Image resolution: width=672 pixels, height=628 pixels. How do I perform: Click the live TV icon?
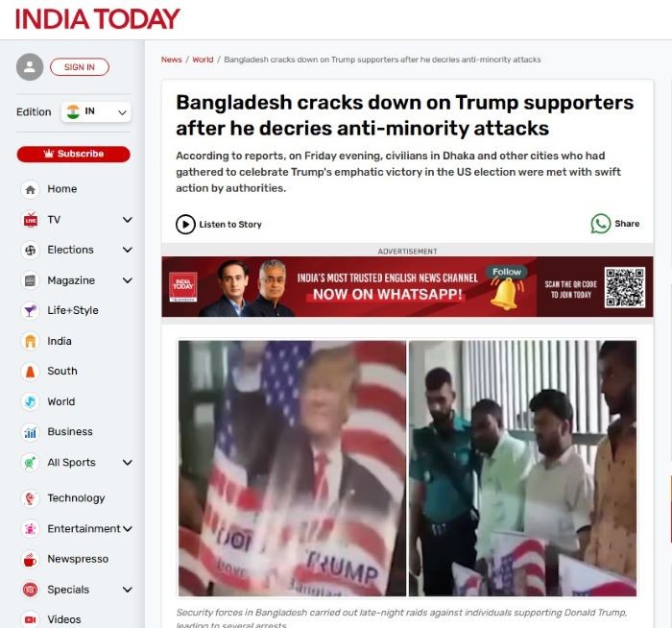click(30, 220)
